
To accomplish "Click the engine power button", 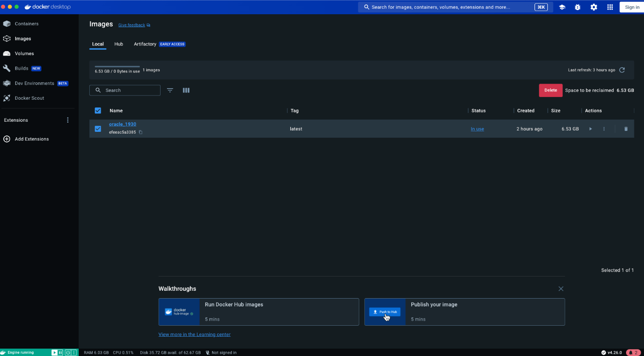I will (x=68, y=353).
